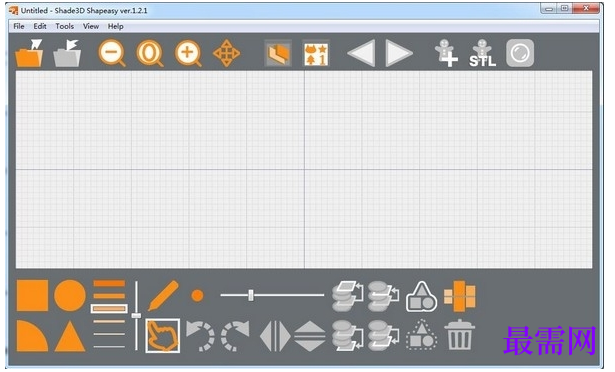Click the center of the drawing grid

tap(304, 170)
